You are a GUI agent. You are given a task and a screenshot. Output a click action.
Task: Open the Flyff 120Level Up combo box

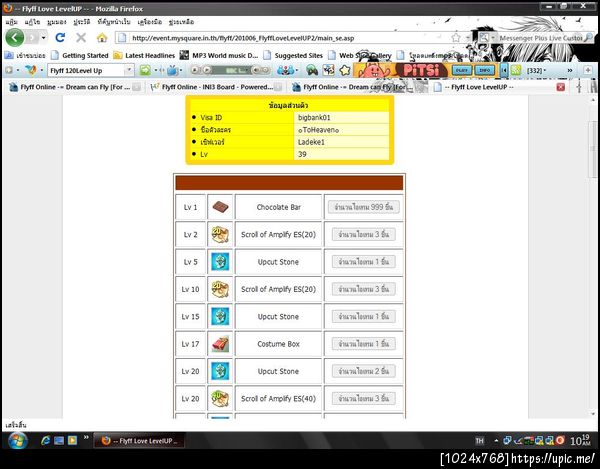pos(90,70)
